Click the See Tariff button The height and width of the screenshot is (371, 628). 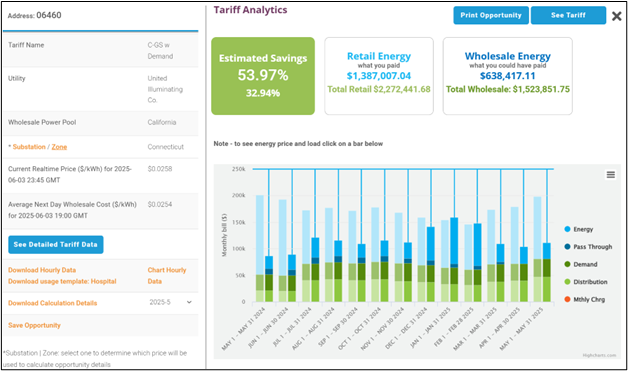[568, 15]
